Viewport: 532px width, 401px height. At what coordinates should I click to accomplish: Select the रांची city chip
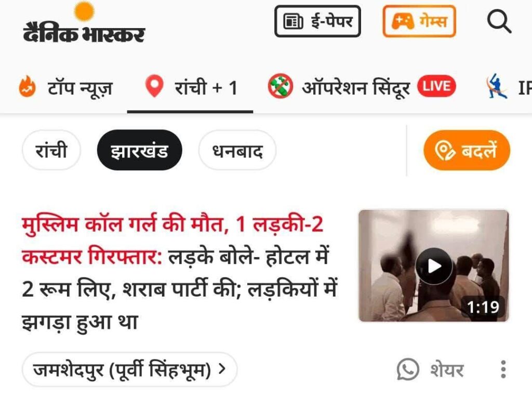(x=51, y=150)
